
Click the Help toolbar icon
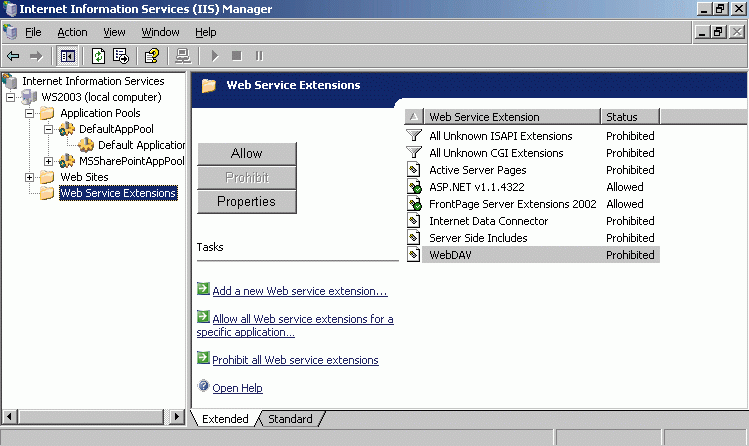coord(152,56)
